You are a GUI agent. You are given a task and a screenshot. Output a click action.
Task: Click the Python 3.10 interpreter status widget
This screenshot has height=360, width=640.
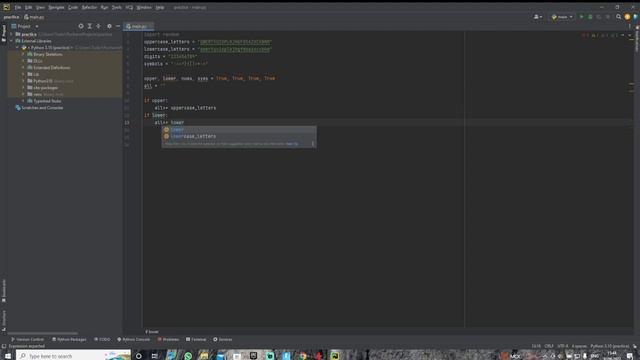(610, 346)
